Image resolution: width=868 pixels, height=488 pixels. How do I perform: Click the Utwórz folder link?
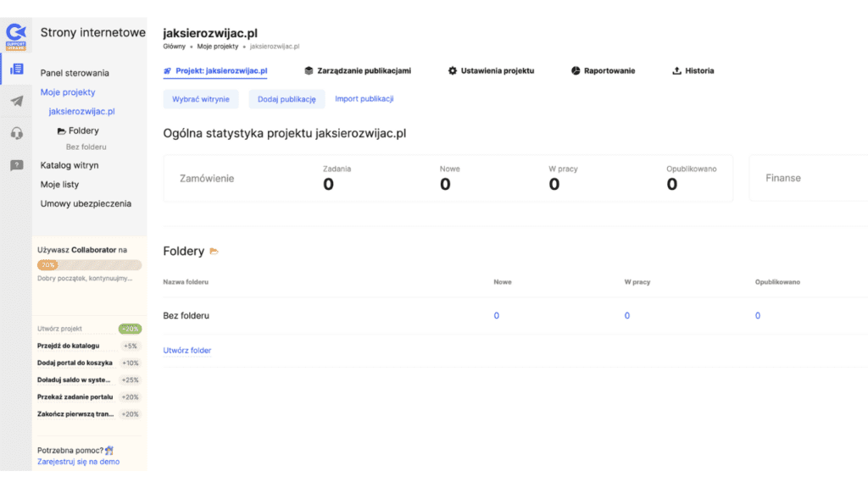click(x=187, y=350)
